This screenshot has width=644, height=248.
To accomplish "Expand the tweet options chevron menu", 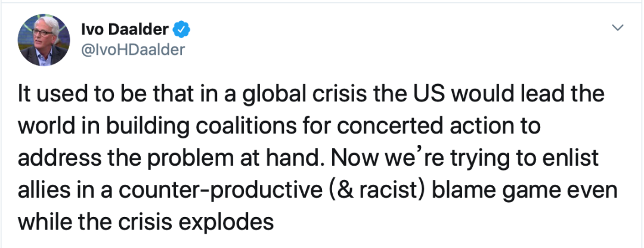I will (618, 28).
